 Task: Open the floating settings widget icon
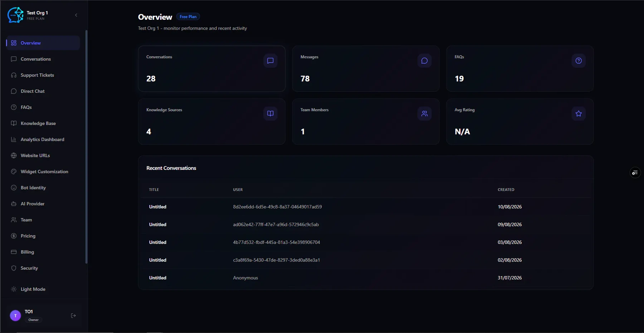tap(635, 173)
